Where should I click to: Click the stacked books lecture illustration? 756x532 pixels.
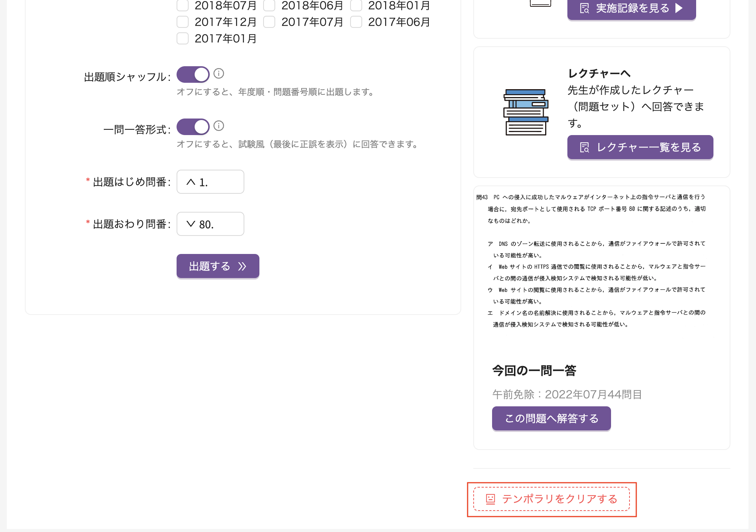pos(526,112)
